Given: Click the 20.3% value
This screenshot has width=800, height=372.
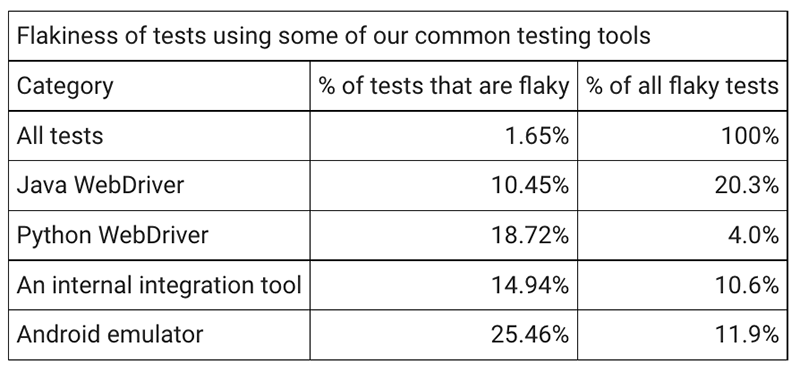Looking at the screenshot, I should 747,185.
